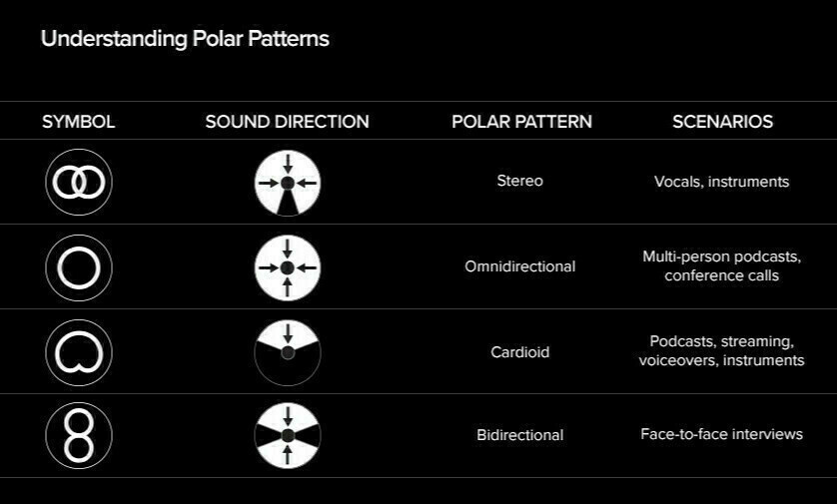Click the Stereo pattern label
The width and height of the screenshot is (837, 504).
520,181
